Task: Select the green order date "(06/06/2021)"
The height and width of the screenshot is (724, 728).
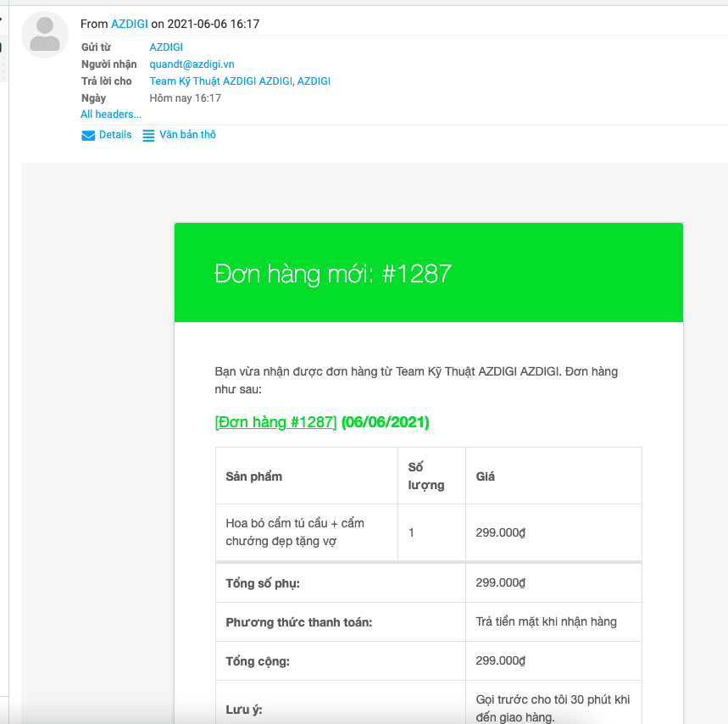Action: 383,421
